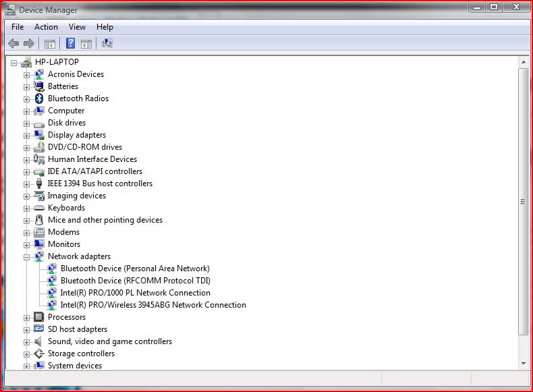Image resolution: width=533 pixels, height=392 pixels.
Task: Expand the Acronis Devices node
Action: pyautogui.click(x=26, y=75)
